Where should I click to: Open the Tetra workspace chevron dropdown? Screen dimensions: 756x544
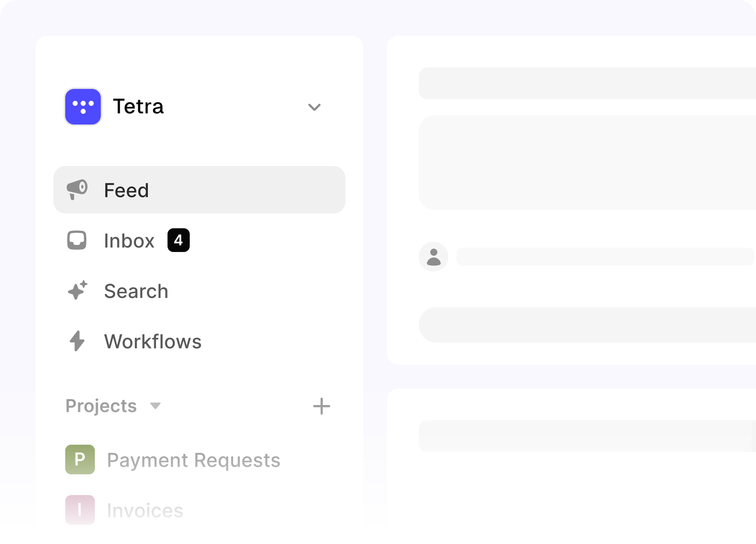314,107
